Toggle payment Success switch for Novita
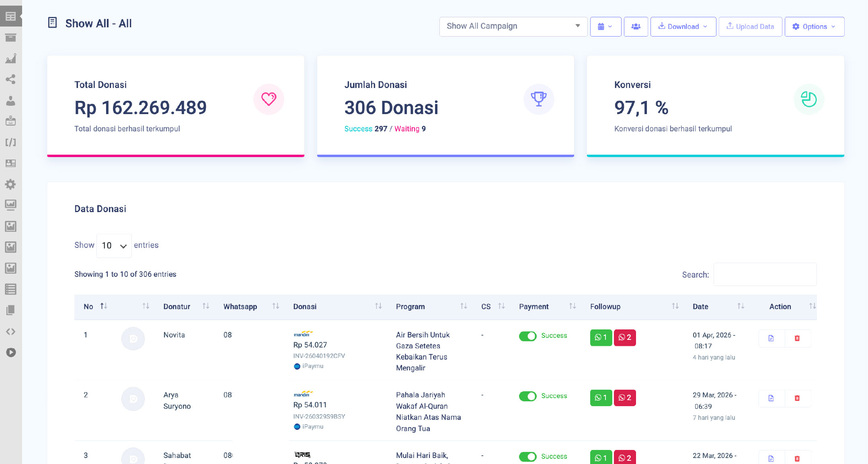Image resolution: width=868 pixels, height=464 pixels. 527,336
